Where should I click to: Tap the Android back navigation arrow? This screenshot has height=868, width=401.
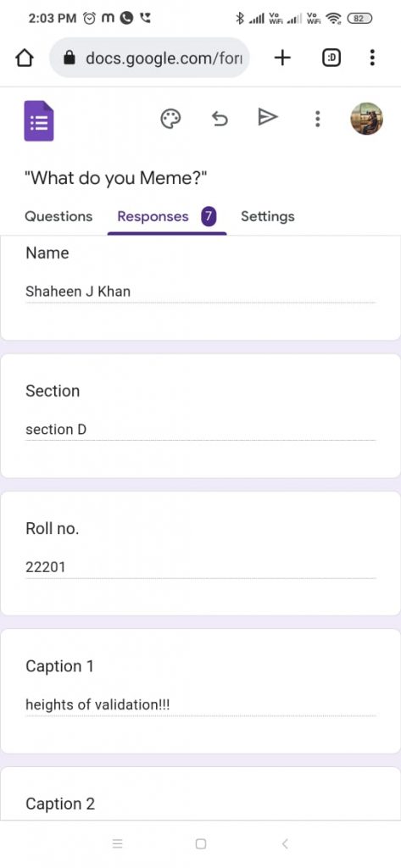(x=285, y=843)
